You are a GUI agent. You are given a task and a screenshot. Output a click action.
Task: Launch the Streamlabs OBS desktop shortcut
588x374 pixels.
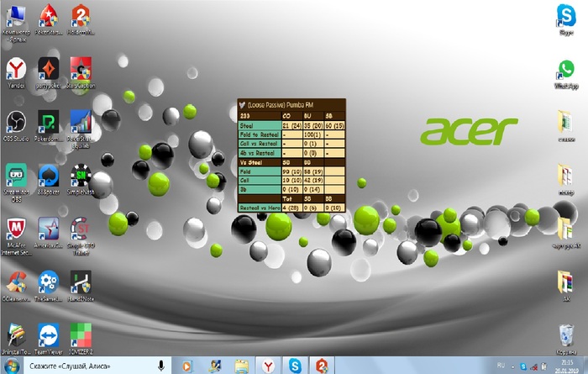click(x=16, y=182)
